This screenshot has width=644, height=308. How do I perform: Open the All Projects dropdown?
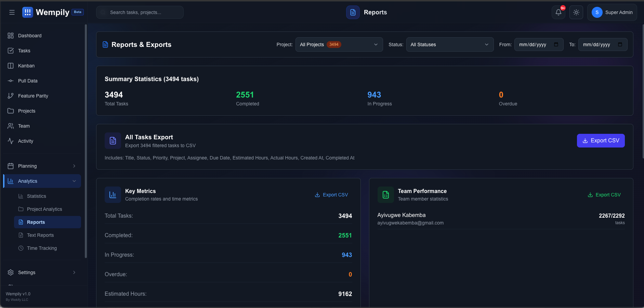click(x=339, y=44)
